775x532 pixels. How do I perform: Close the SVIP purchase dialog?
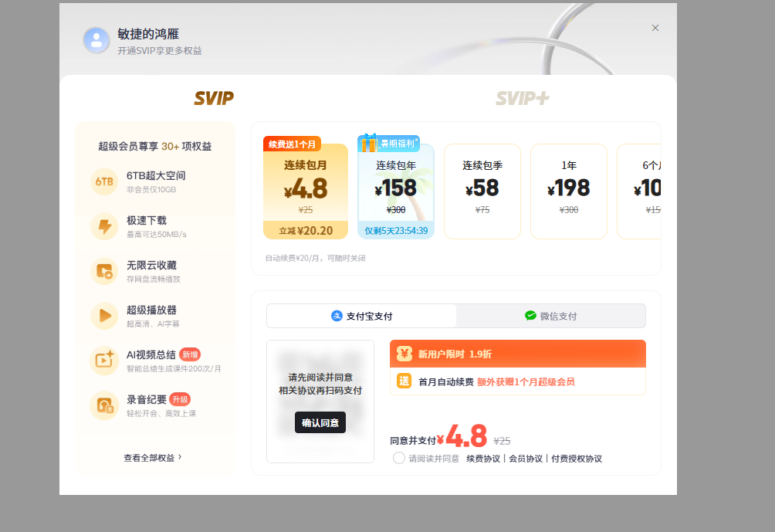(655, 28)
